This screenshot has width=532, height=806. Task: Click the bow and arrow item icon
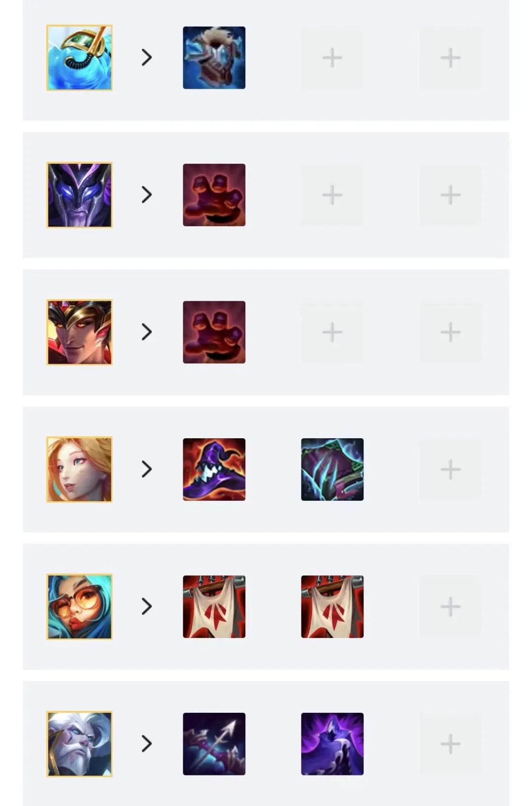214,744
